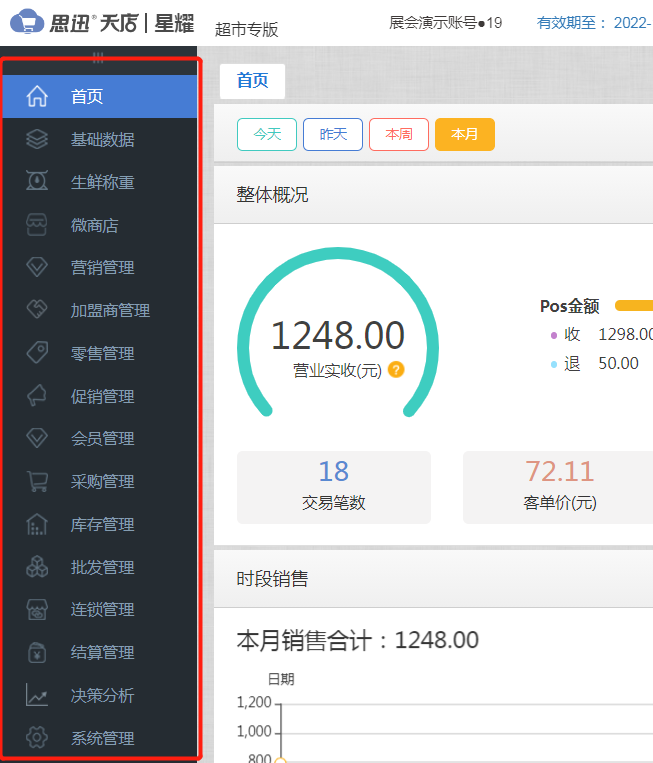Image resolution: width=653 pixels, height=763 pixels.
Task: Select 营销管理 from the sidebar
Action: (x=100, y=267)
